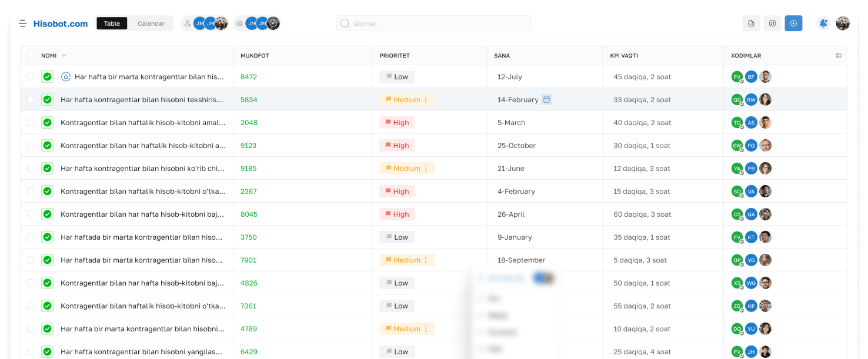Image resolution: width=868 pixels, height=359 pixels.
Task: Toggle green completion check on the 2048 row
Action: [48, 123]
